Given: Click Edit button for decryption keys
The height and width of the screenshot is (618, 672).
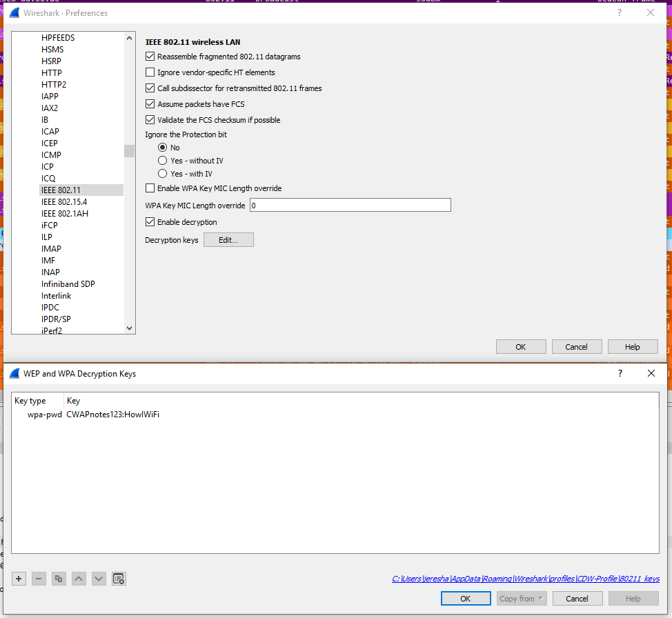Looking at the screenshot, I should (x=228, y=240).
